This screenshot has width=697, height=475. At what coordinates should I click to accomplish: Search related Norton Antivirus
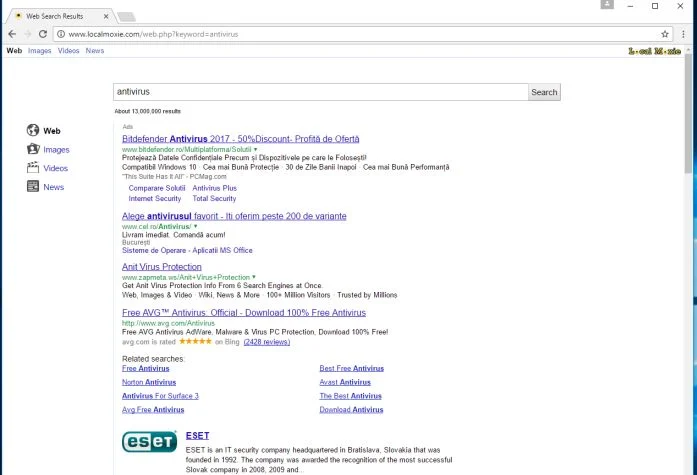(x=149, y=382)
